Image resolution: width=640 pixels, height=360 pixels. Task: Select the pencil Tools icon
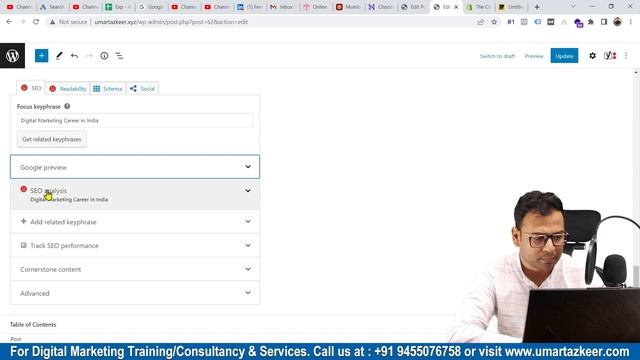pyautogui.click(x=59, y=56)
